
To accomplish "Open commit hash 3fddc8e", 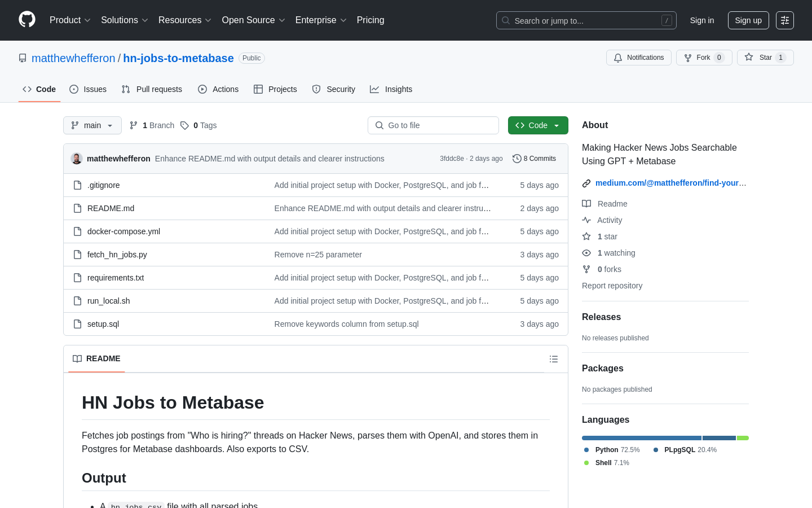I will pyautogui.click(x=452, y=159).
